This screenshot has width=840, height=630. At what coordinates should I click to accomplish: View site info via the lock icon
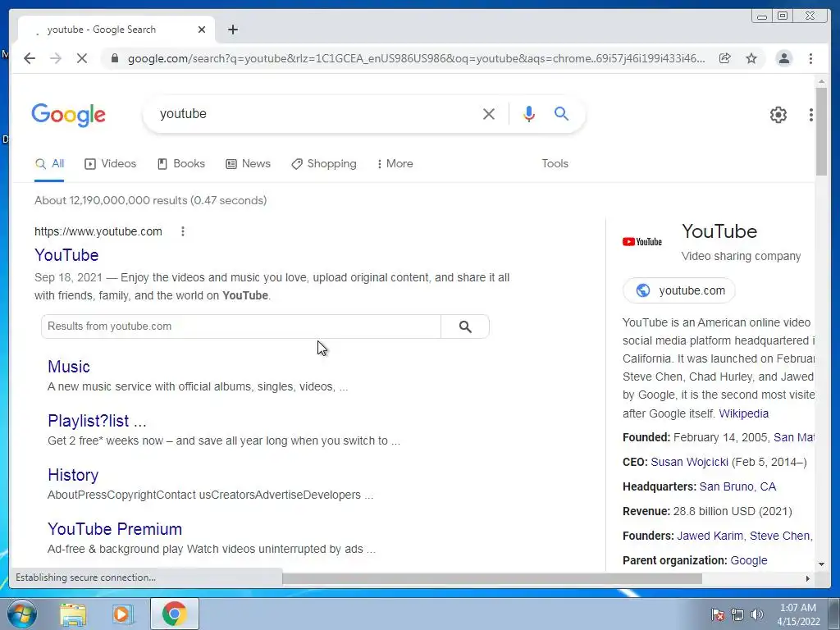[x=114, y=58]
